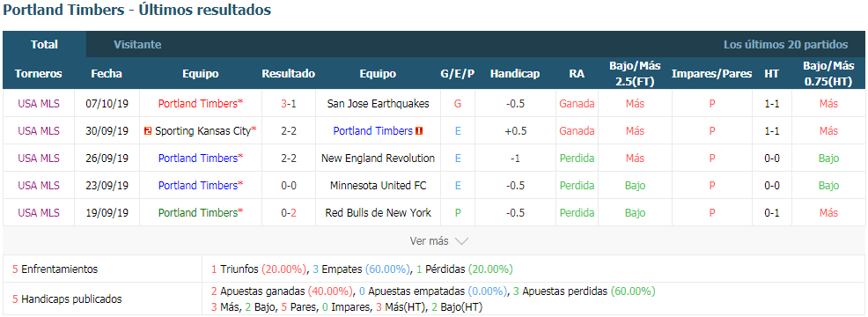Open the Sporting Kansas City team link
Viewport: 868px width, 317px height.
point(202,131)
